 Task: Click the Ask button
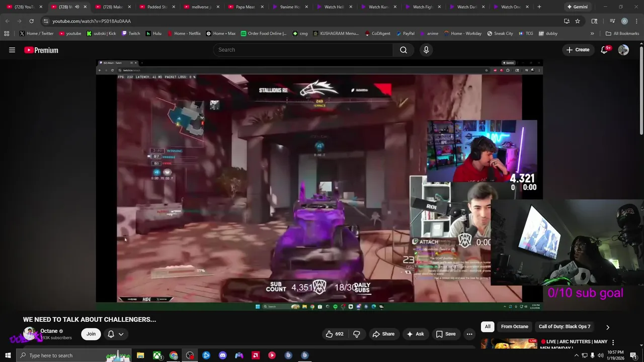pyautogui.click(x=416, y=334)
